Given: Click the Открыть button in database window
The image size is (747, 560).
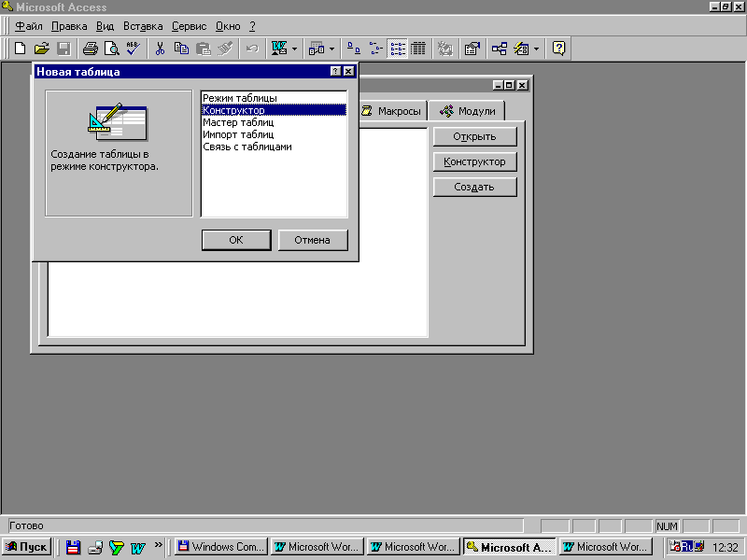Looking at the screenshot, I should pyautogui.click(x=474, y=136).
